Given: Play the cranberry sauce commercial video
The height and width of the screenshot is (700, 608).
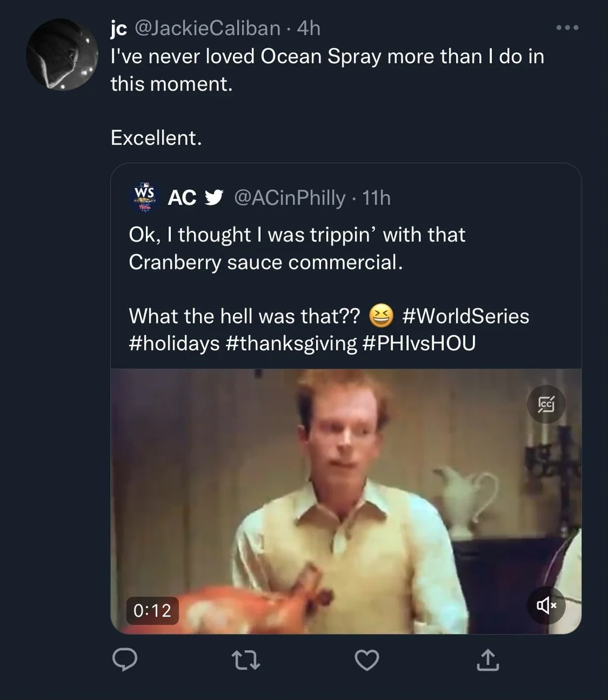Looking at the screenshot, I should click(345, 501).
